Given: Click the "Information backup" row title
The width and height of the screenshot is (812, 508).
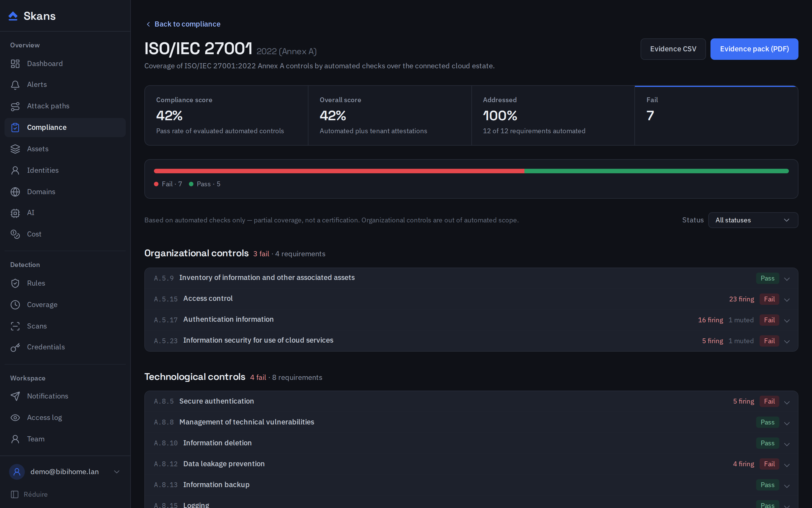Looking at the screenshot, I should pyautogui.click(x=216, y=485).
